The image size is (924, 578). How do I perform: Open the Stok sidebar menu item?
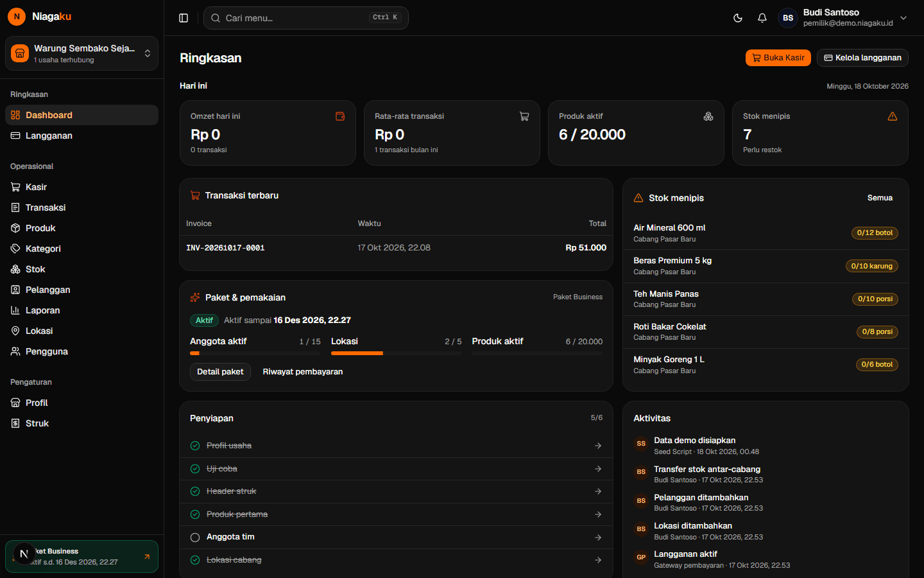pyautogui.click(x=81, y=269)
